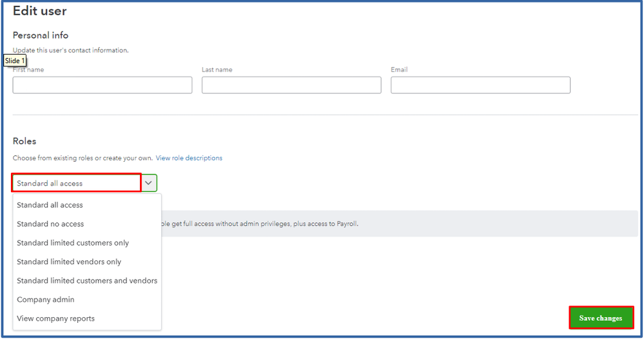Select 'Standard limited vendors only' option

tap(69, 262)
